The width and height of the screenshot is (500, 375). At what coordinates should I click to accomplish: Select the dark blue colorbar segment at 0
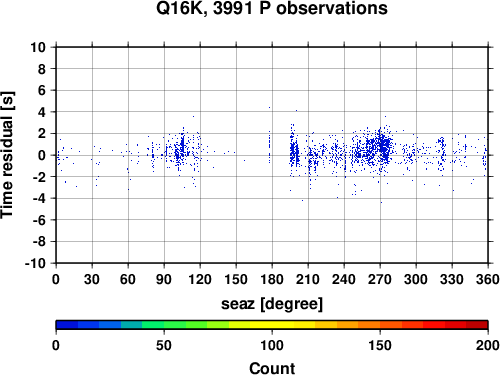tap(67, 325)
